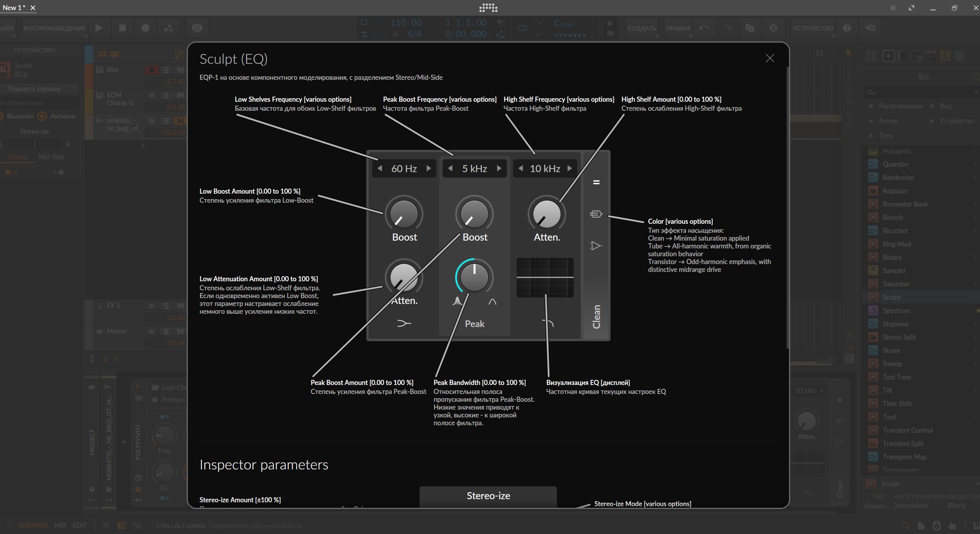980x534 pixels.
Task: Solo the EDM Chords G track
Action: coord(166,95)
